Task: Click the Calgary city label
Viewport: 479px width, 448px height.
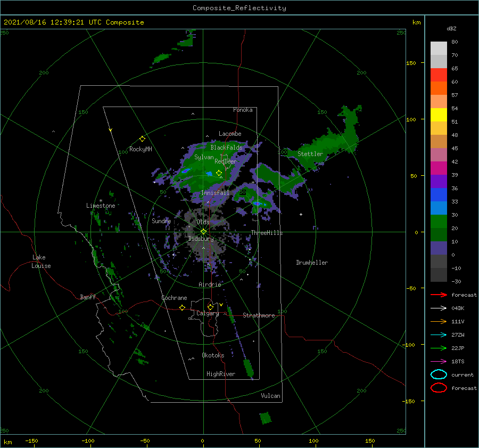Action: [208, 313]
